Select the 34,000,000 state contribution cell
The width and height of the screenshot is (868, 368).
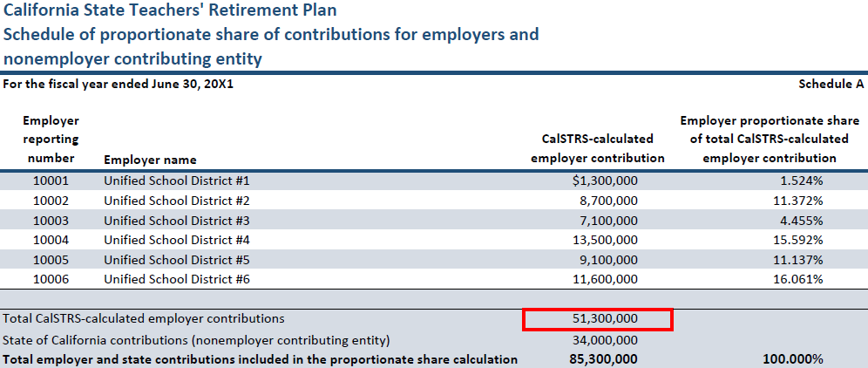pos(604,339)
